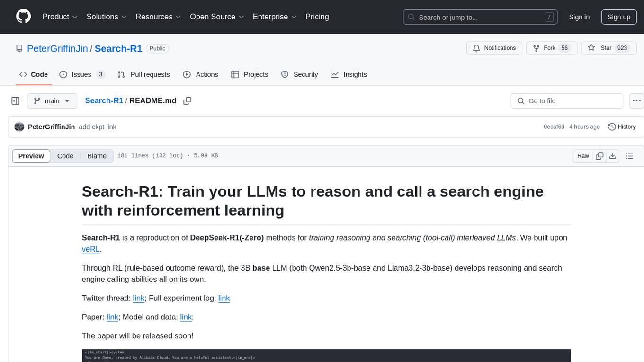Select the Code view toggle
Viewport: 644px width, 362px height.
click(x=65, y=156)
